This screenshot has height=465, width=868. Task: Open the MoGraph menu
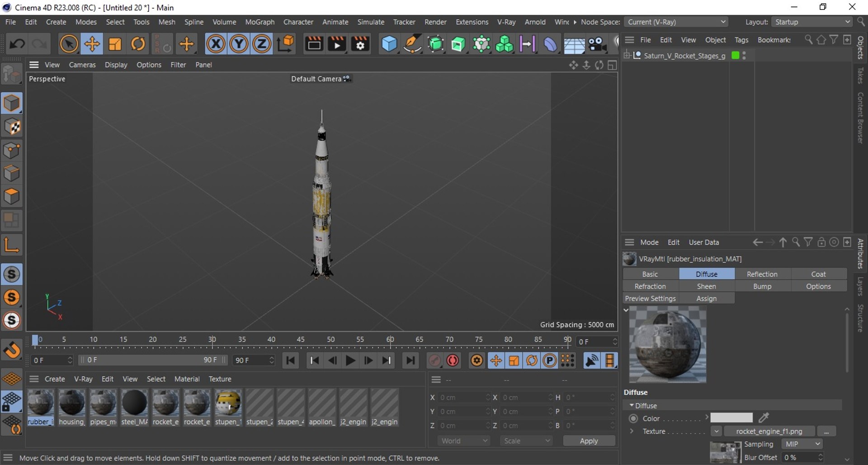pyautogui.click(x=259, y=22)
